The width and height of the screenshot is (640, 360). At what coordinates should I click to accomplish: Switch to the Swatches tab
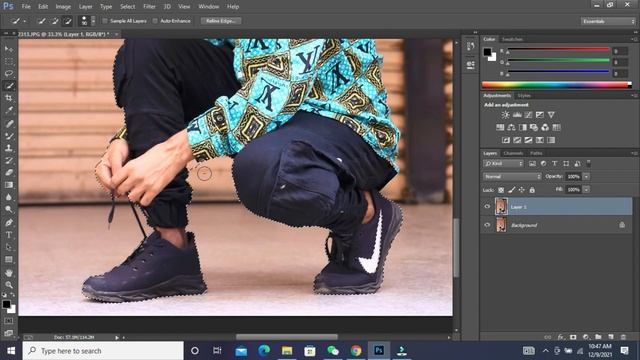pyautogui.click(x=512, y=39)
